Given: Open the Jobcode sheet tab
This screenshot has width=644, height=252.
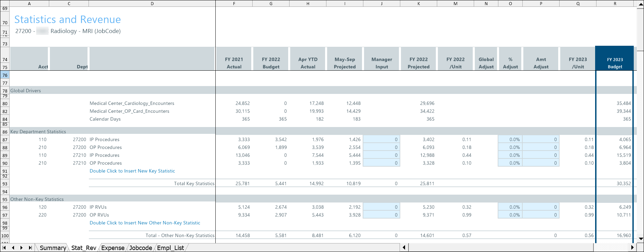Looking at the screenshot, I should [x=140, y=248].
